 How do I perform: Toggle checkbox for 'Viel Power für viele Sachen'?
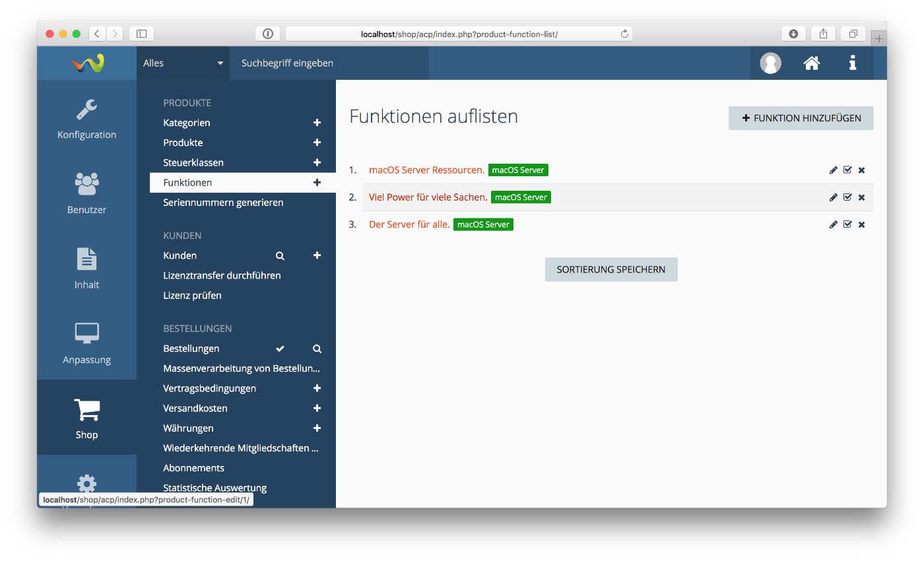847,197
